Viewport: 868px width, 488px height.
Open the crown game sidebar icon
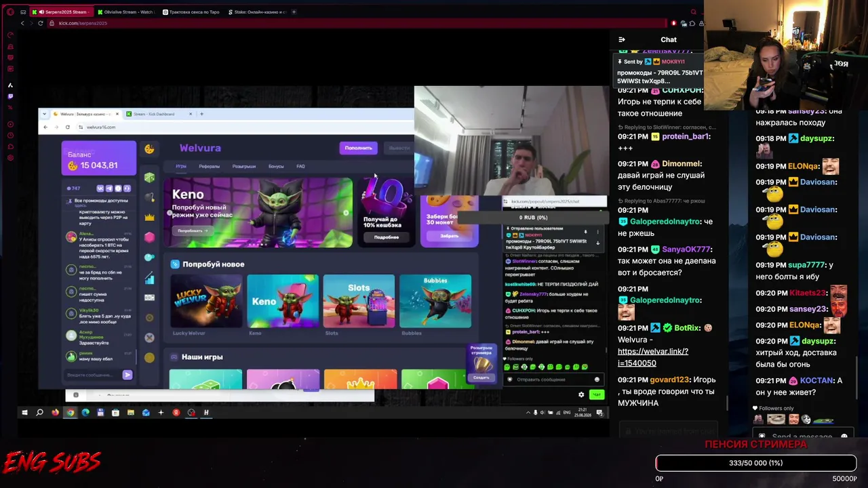pyautogui.click(x=149, y=217)
